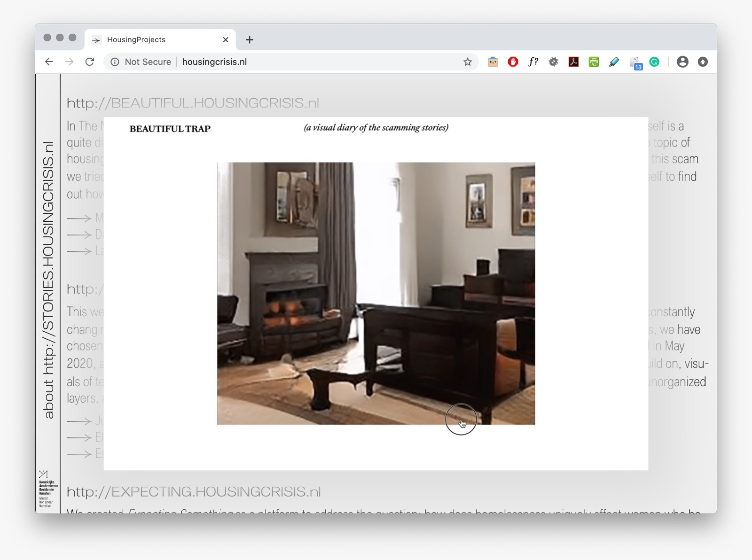
Task: Open the WhatFont f? extension
Action: click(533, 62)
